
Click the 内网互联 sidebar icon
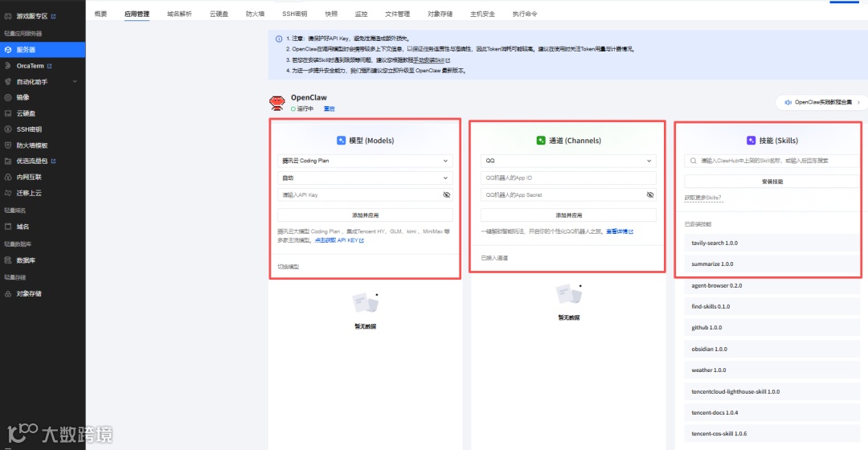pyautogui.click(x=8, y=177)
